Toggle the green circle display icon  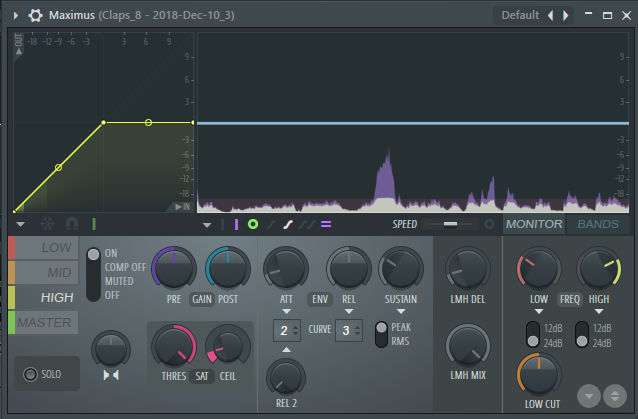point(253,224)
